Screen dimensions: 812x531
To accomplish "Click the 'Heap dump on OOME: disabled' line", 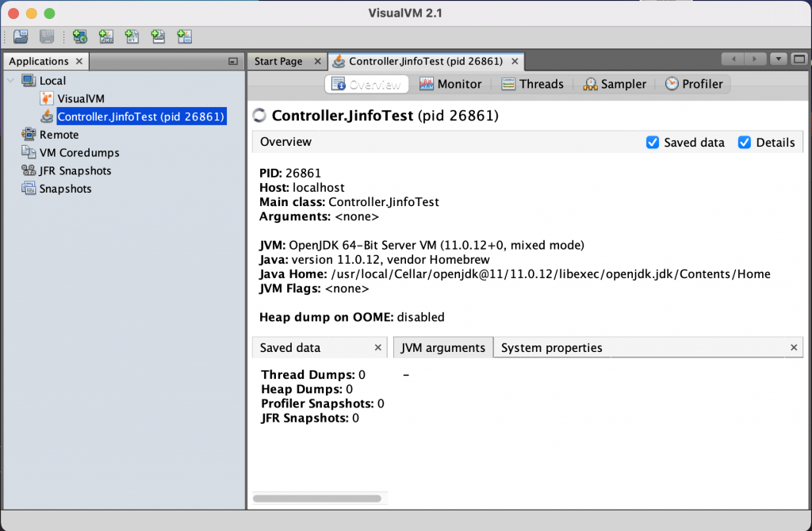I will tap(351, 317).
